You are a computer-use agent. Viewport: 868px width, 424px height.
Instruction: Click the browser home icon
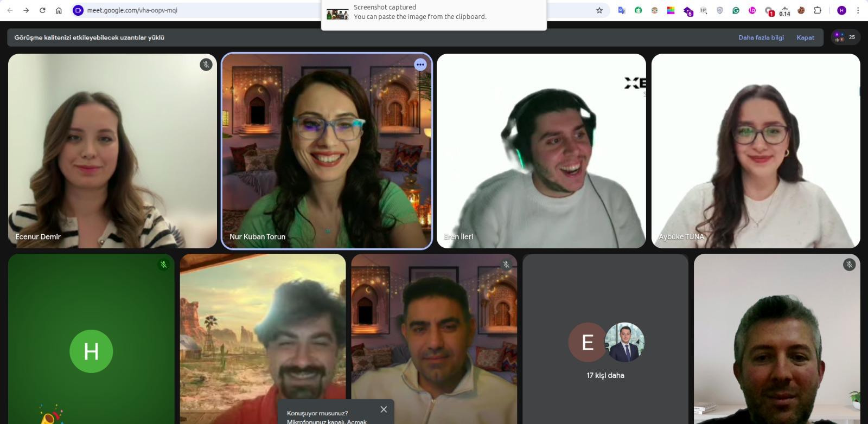click(x=59, y=10)
